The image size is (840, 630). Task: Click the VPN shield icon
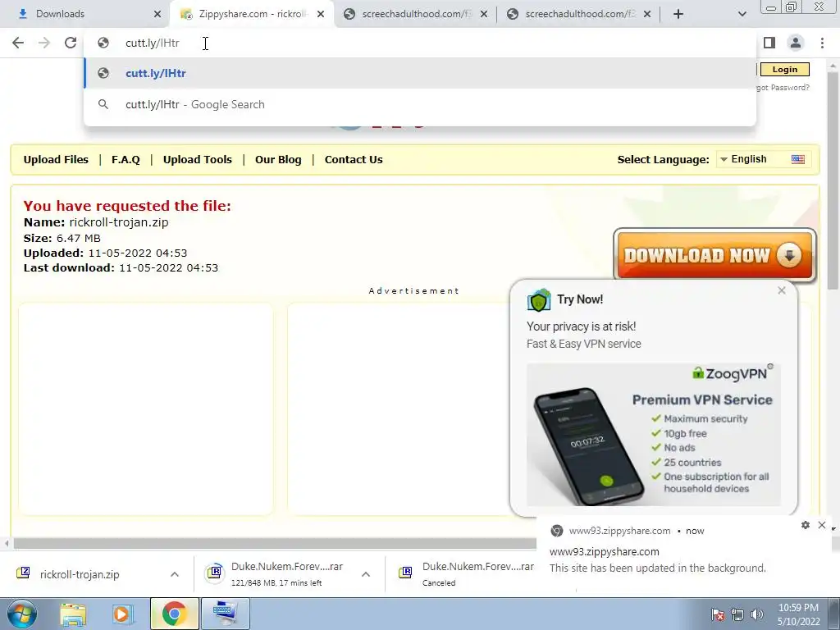(539, 300)
